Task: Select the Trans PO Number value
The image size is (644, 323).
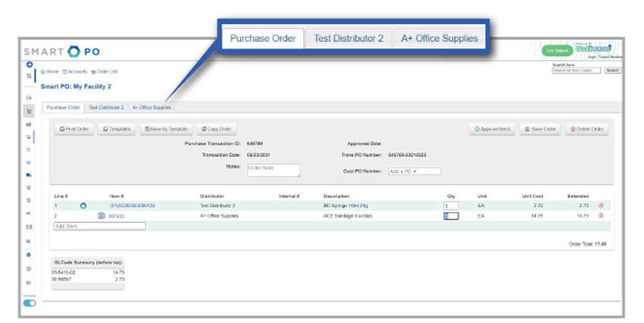Action: (x=407, y=155)
